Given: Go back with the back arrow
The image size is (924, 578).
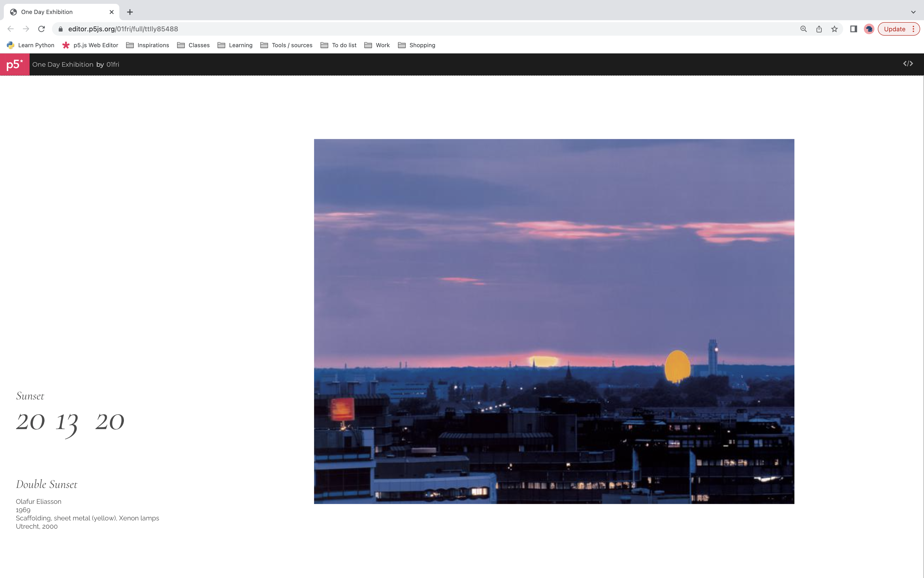Looking at the screenshot, I should click(11, 29).
